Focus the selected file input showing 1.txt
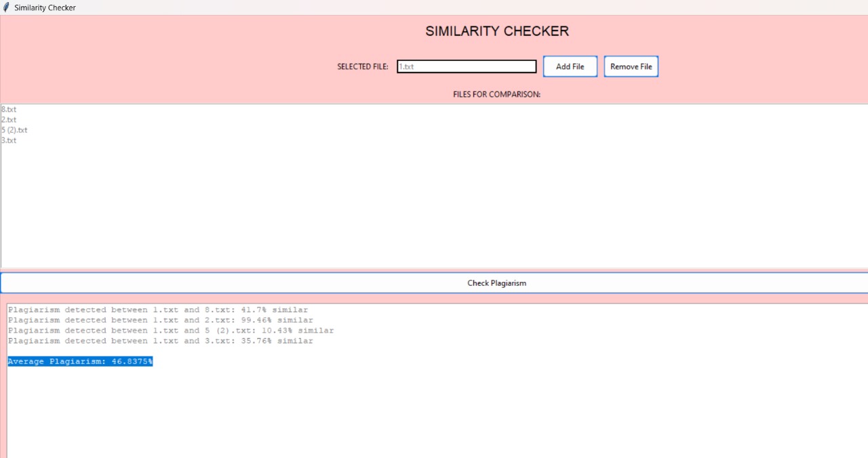 (467, 66)
